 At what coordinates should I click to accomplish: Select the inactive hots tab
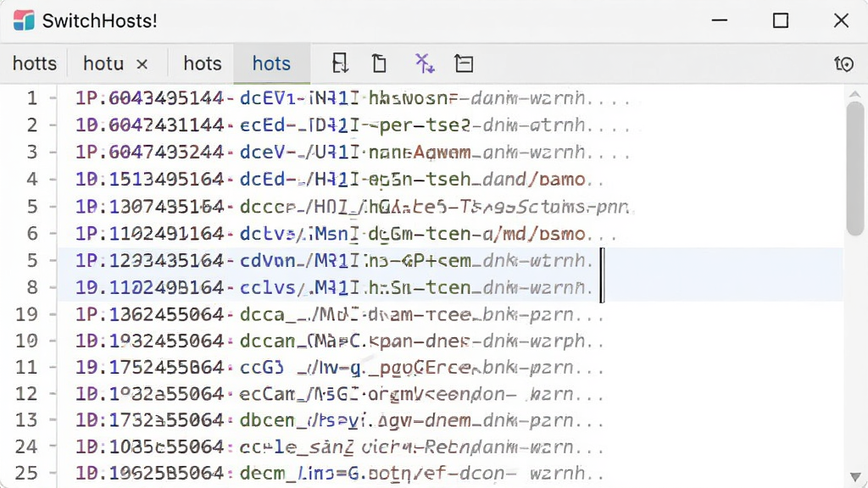point(203,64)
